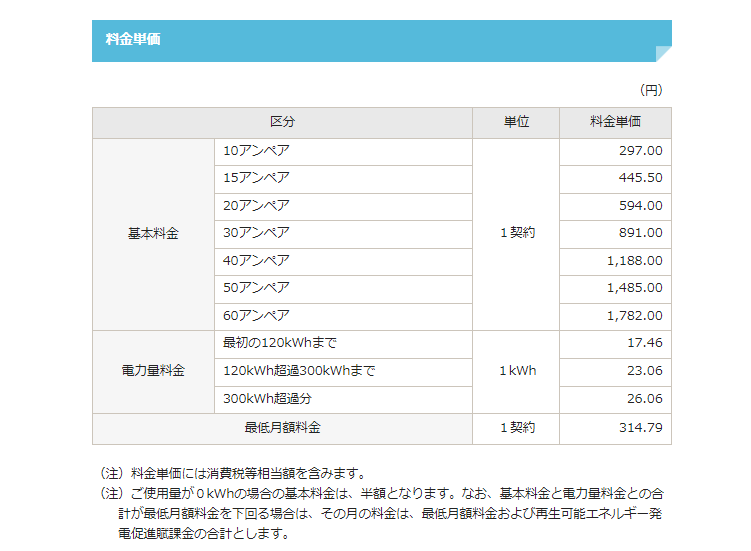Click the folded corner on the header banner
Viewport: 751px width, 551px height.
[663, 54]
